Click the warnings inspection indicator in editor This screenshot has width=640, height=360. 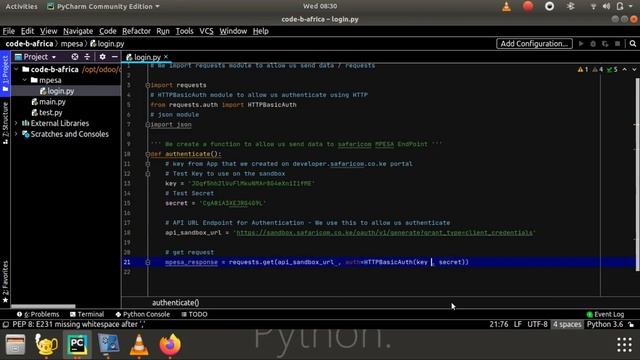coord(598,70)
